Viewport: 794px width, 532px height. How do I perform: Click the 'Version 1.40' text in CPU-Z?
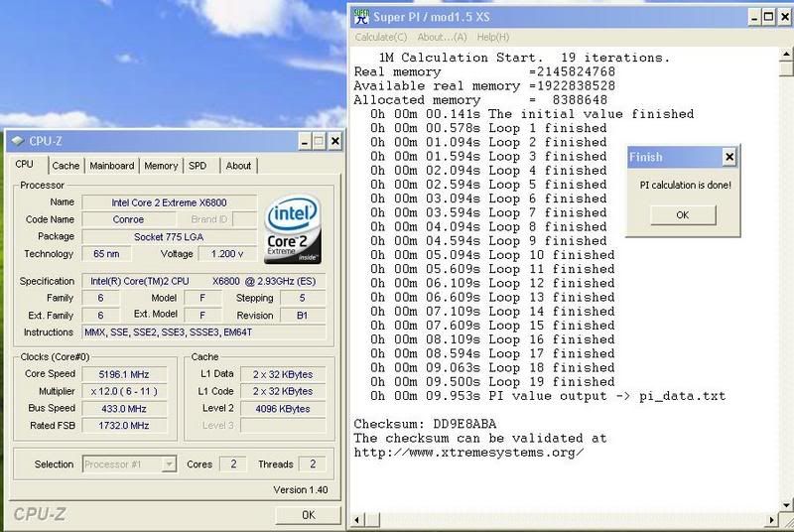point(301,489)
